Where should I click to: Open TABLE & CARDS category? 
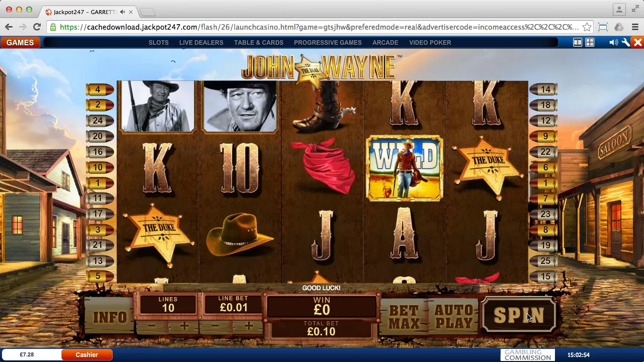pos(259,43)
